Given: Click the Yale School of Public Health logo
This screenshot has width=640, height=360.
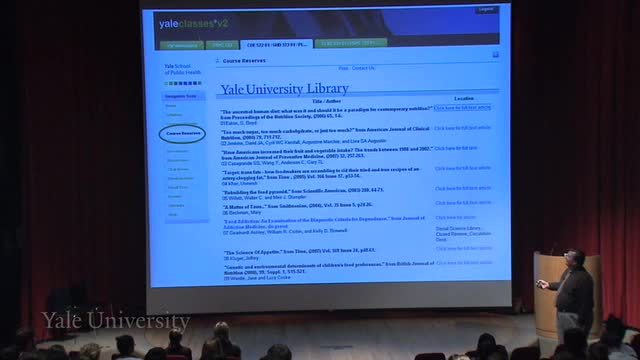Looking at the screenshot, I should tap(182, 69).
